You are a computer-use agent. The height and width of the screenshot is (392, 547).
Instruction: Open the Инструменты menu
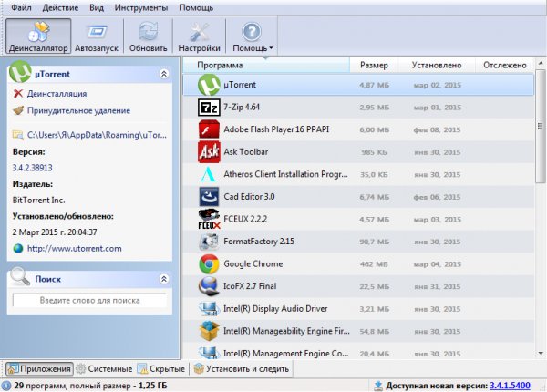click(141, 7)
